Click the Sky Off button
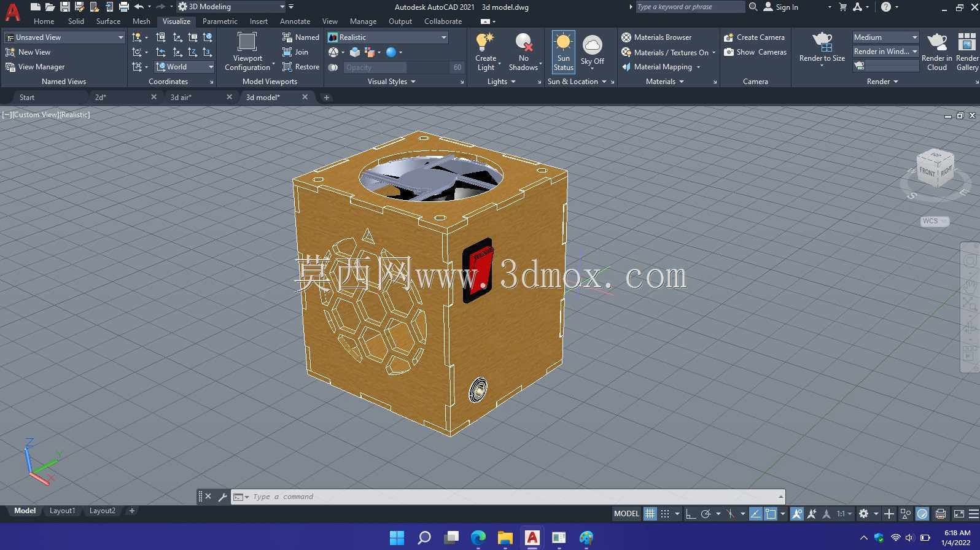 coord(593,52)
